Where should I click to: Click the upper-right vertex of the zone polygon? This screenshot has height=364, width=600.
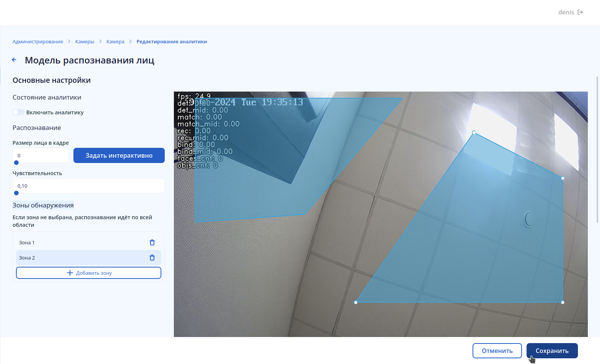point(563,178)
